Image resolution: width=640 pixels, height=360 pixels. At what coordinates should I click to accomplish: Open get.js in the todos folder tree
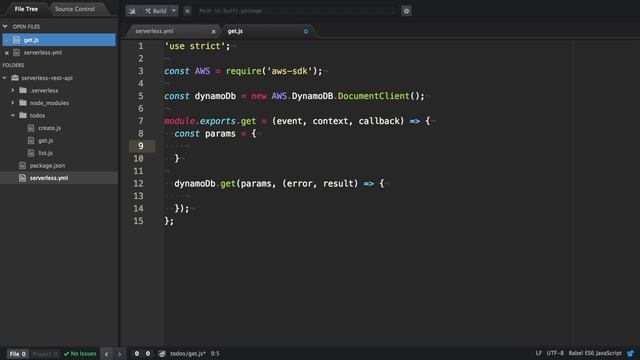46,141
